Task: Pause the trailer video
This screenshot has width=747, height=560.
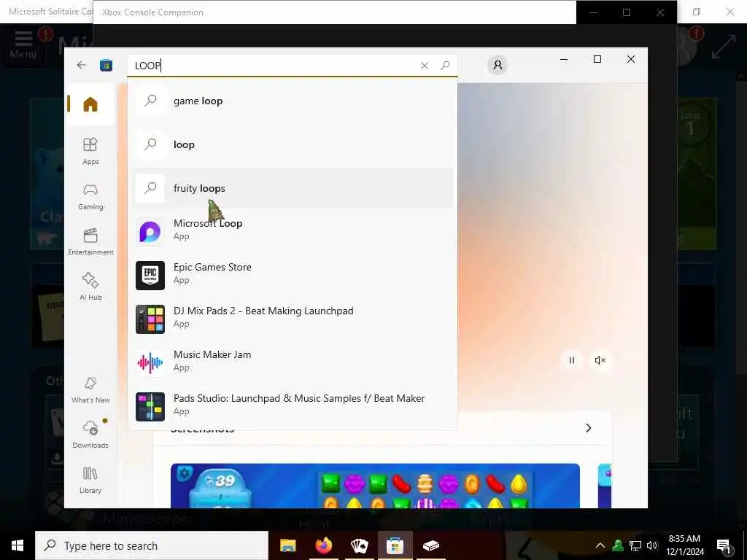Action: [572, 360]
